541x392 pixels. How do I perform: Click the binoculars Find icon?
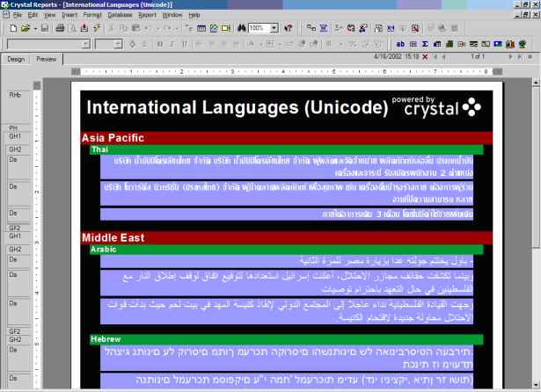click(x=242, y=28)
